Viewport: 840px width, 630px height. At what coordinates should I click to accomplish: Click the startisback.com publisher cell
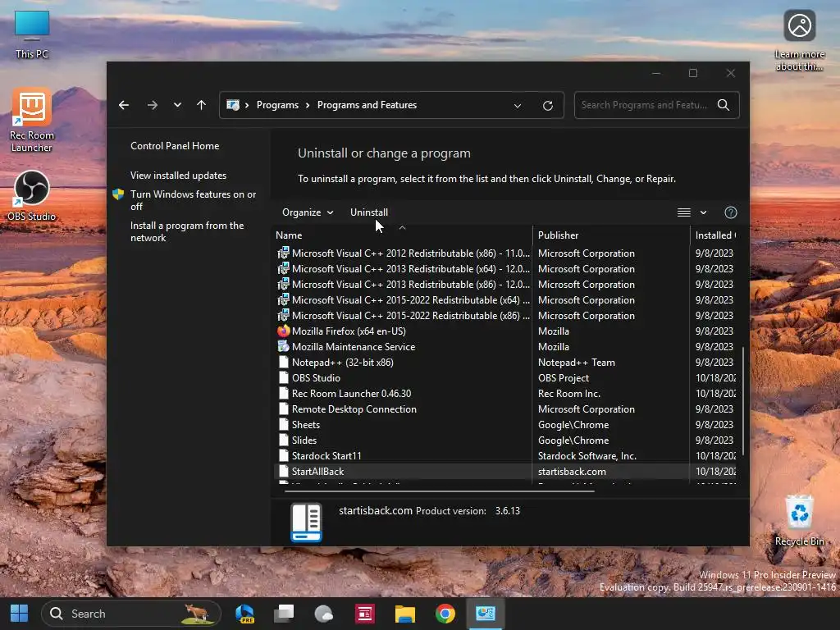point(572,472)
